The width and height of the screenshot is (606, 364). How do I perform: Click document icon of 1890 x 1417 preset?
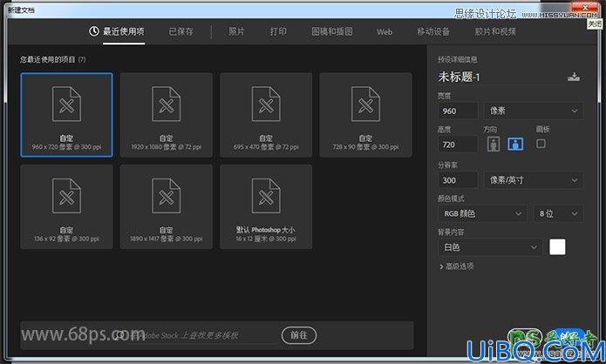[167, 196]
